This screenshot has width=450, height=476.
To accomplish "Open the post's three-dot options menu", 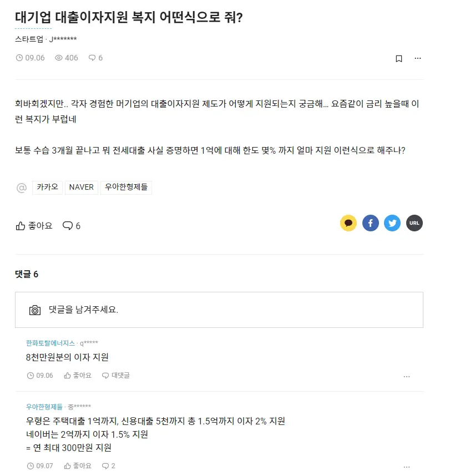I will point(418,58).
